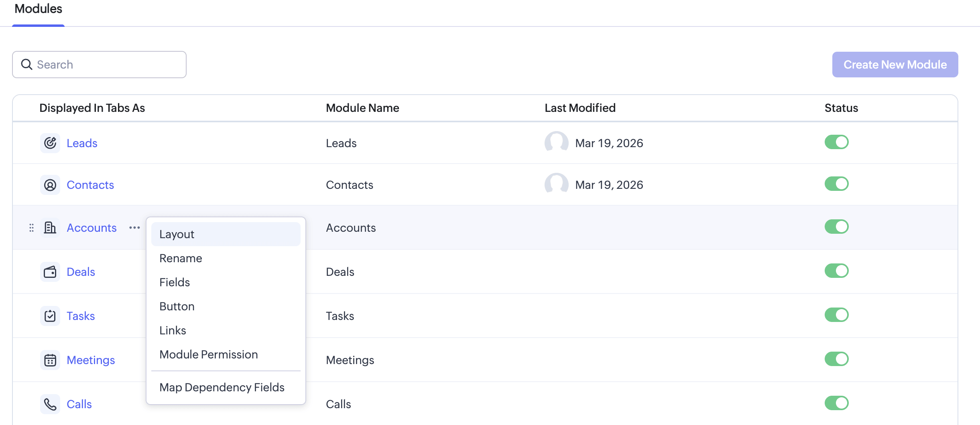Select the Leads module icon
This screenshot has height=425, width=980.
point(50,143)
